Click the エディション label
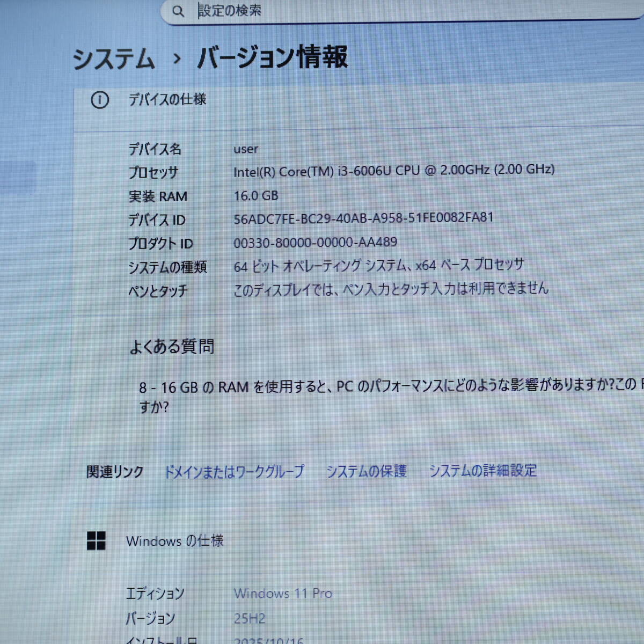644x644 pixels. [x=155, y=594]
